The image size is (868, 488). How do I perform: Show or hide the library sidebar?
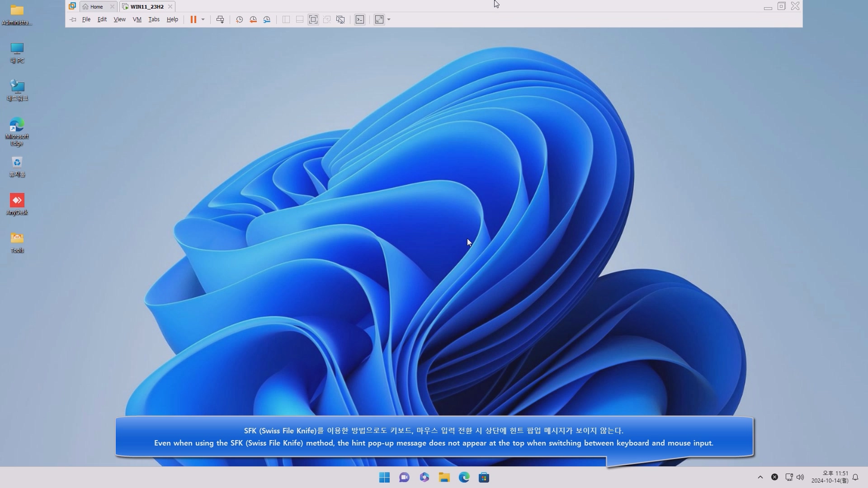click(286, 19)
